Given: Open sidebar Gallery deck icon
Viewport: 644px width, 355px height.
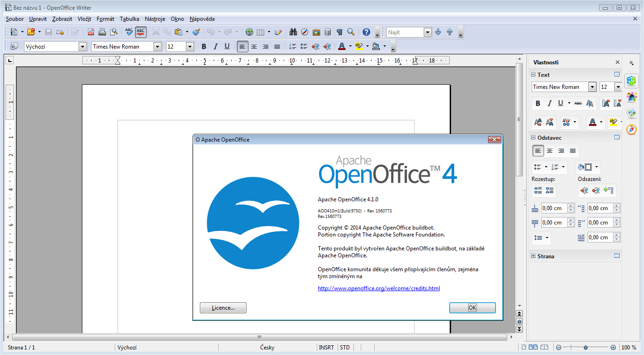Looking at the screenshot, I should tap(632, 113).
